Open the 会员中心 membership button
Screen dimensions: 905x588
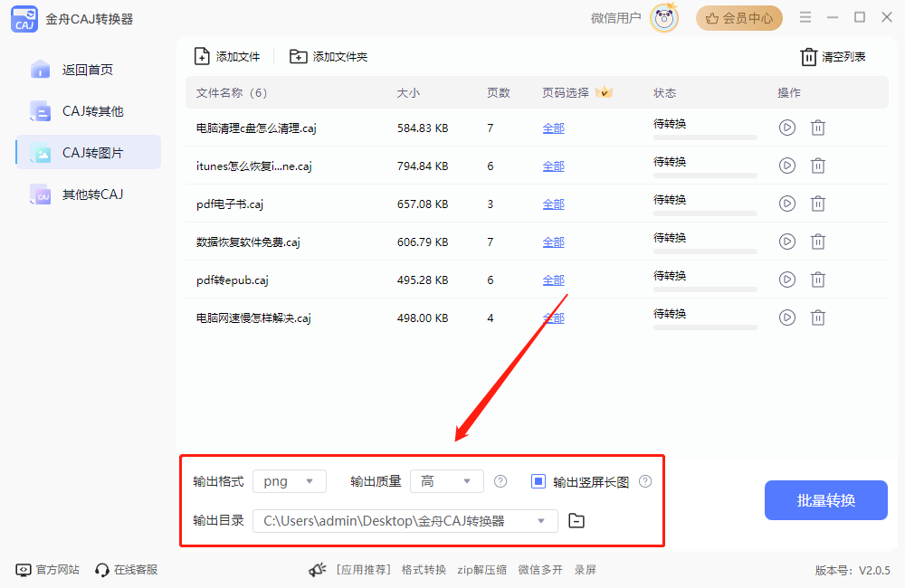(x=739, y=18)
